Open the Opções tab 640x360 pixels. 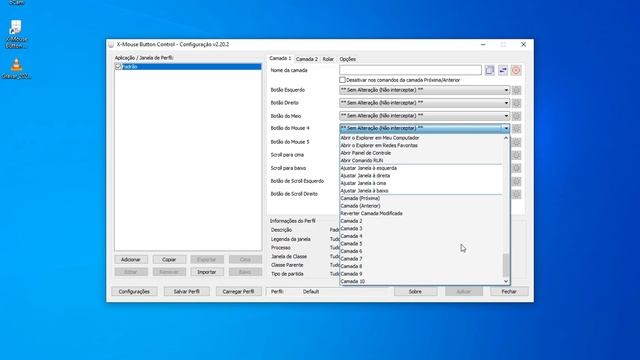pos(347,59)
